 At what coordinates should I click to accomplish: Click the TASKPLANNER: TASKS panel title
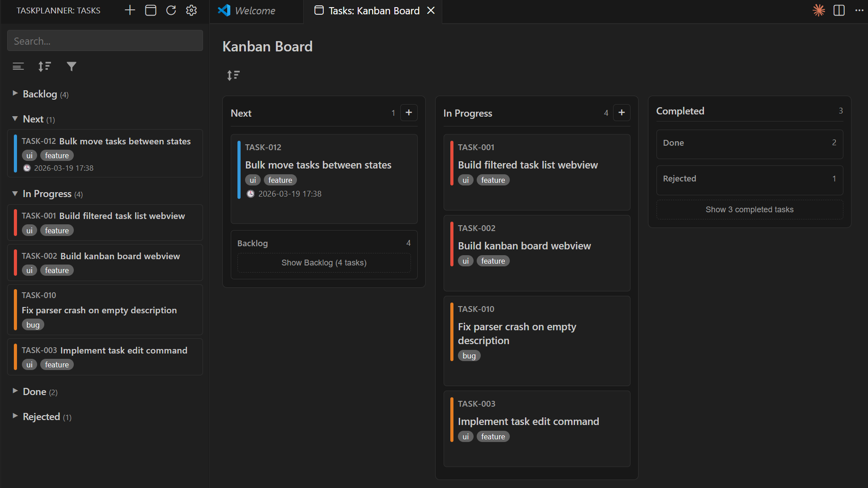click(x=59, y=10)
